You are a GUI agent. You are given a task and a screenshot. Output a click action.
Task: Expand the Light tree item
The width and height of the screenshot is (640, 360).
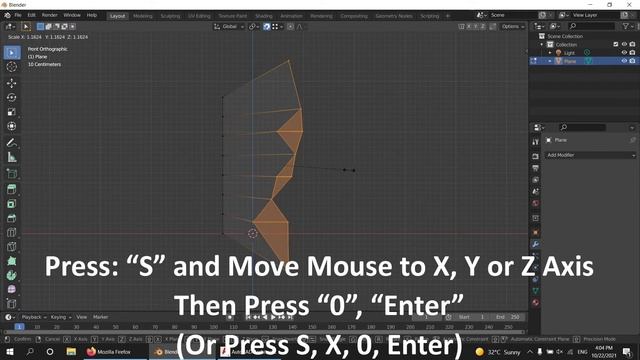pyautogui.click(x=550, y=53)
